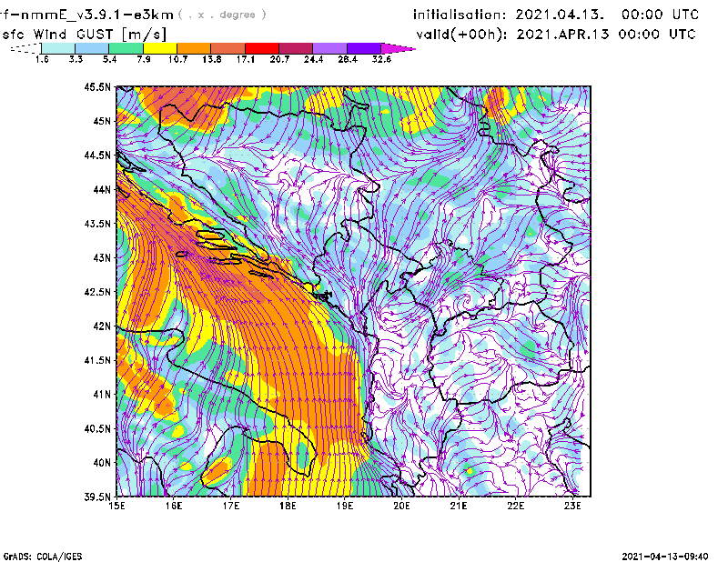Click the light blue legend swatch after 3.3

click(x=92, y=48)
